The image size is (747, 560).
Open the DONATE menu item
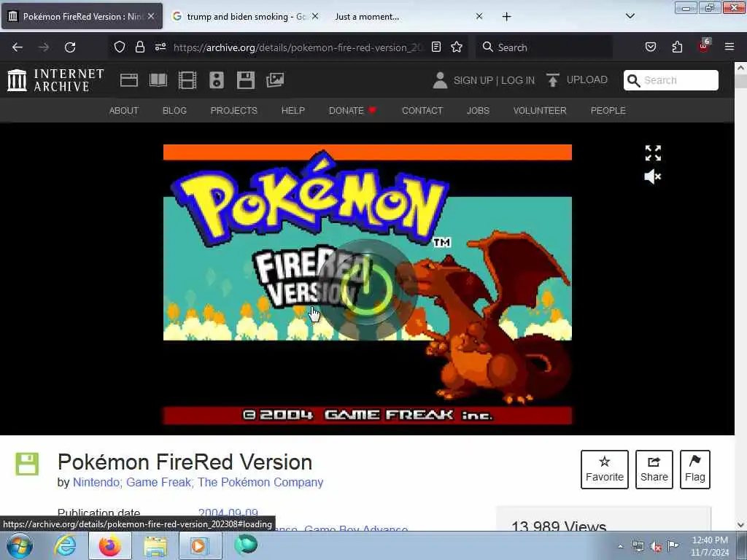[352, 111]
